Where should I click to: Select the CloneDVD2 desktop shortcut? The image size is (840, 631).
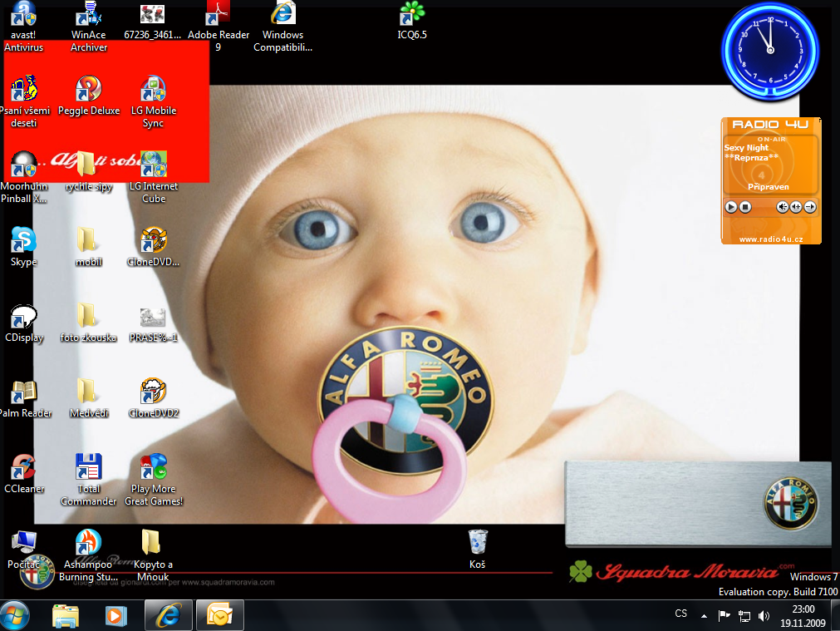154,392
